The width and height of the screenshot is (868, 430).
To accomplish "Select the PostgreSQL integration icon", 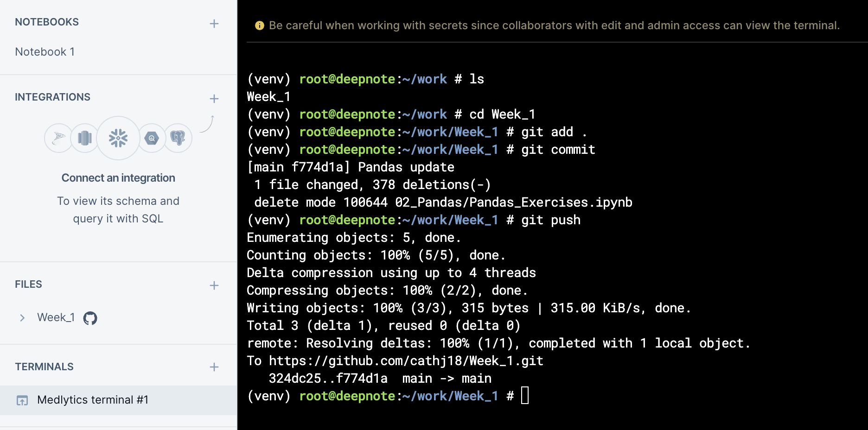I will (x=178, y=138).
